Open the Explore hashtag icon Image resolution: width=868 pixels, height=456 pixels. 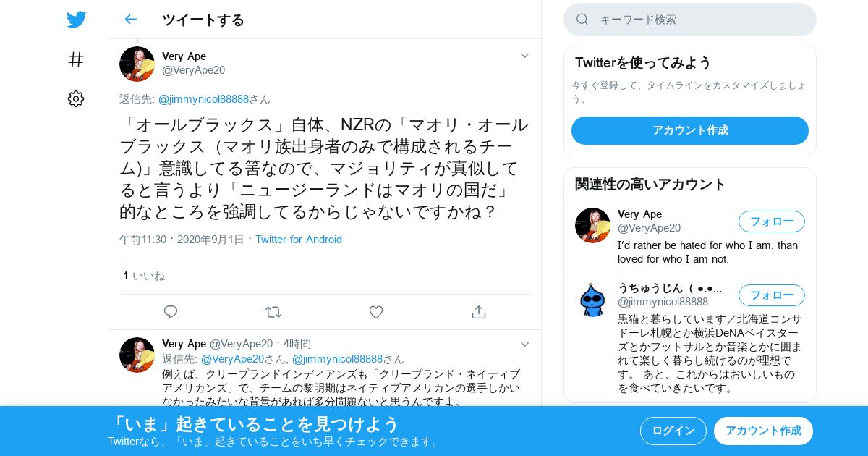(76, 59)
